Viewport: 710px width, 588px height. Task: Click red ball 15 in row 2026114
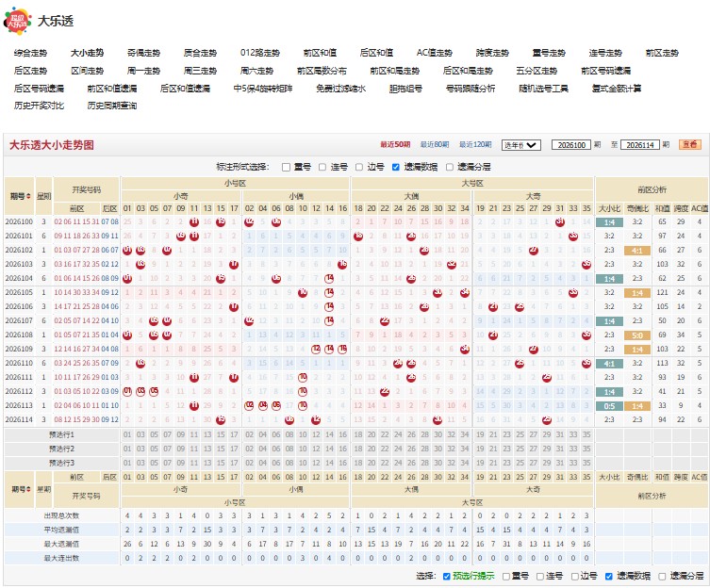(221, 420)
